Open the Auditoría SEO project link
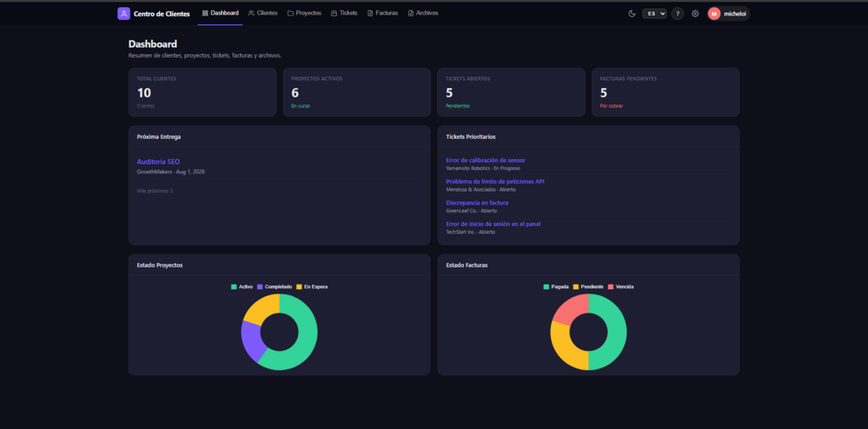The width and height of the screenshot is (868, 429). [x=158, y=161]
